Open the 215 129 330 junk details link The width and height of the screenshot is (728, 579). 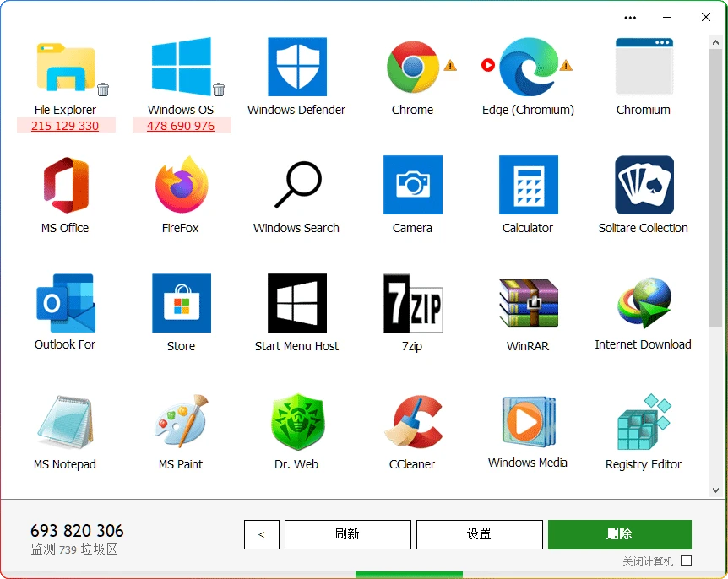[66, 127]
